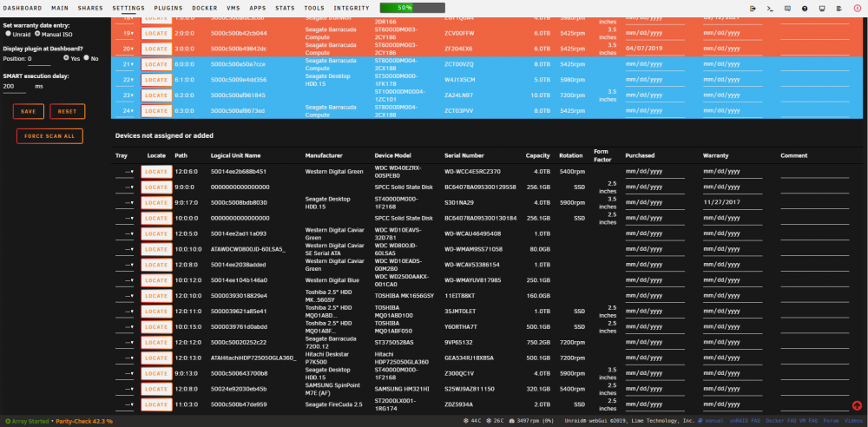Open the Dashboard menu
The width and height of the screenshot is (868, 427).
point(23,9)
